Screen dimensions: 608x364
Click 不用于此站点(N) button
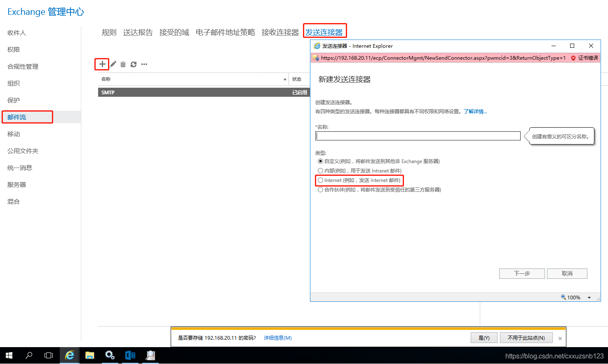coord(526,338)
